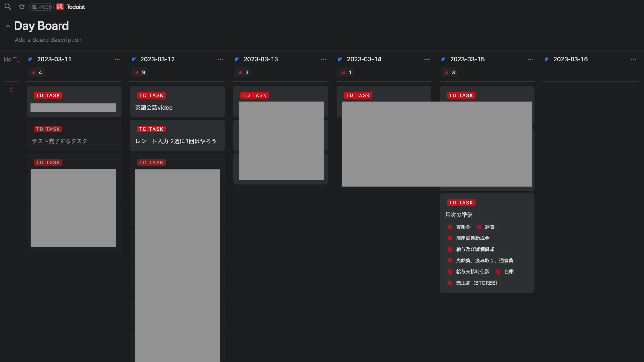The image size is (644, 362).
Task: Click the search magnifier icon
Action: click(x=8, y=7)
